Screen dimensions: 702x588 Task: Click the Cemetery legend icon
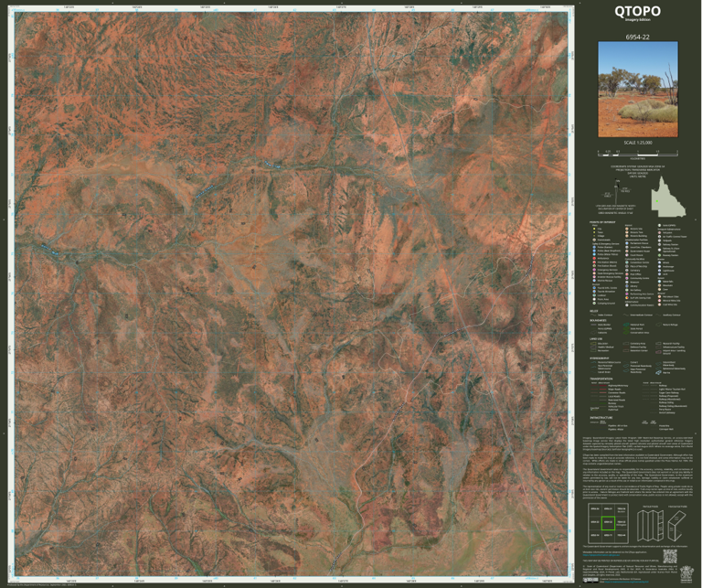tap(627, 271)
